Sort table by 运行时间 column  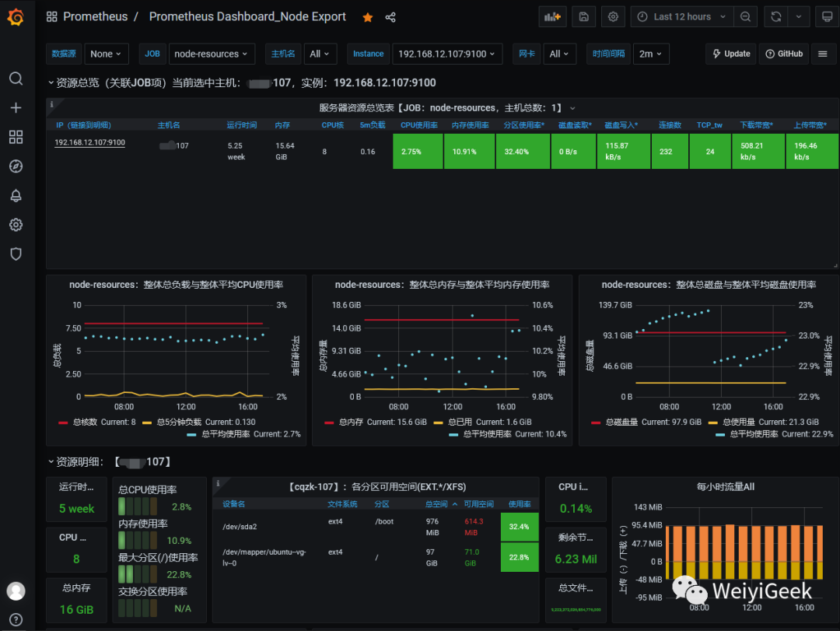(x=242, y=125)
